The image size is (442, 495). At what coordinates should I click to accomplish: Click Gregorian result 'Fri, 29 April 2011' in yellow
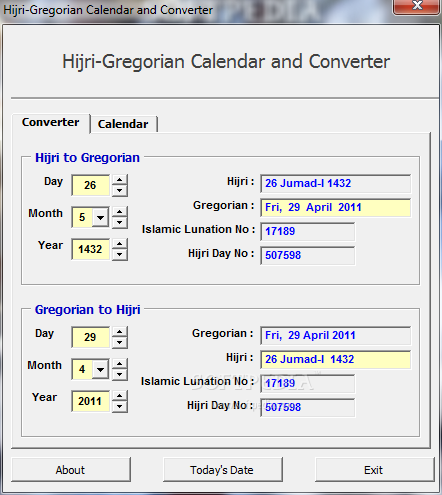coord(335,207)
